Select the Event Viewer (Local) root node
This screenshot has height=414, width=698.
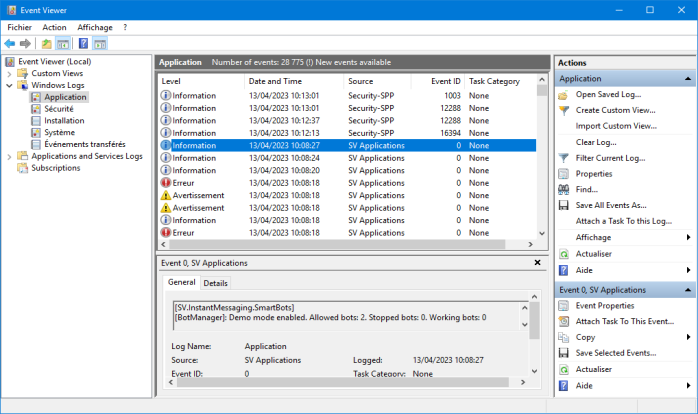54,61
